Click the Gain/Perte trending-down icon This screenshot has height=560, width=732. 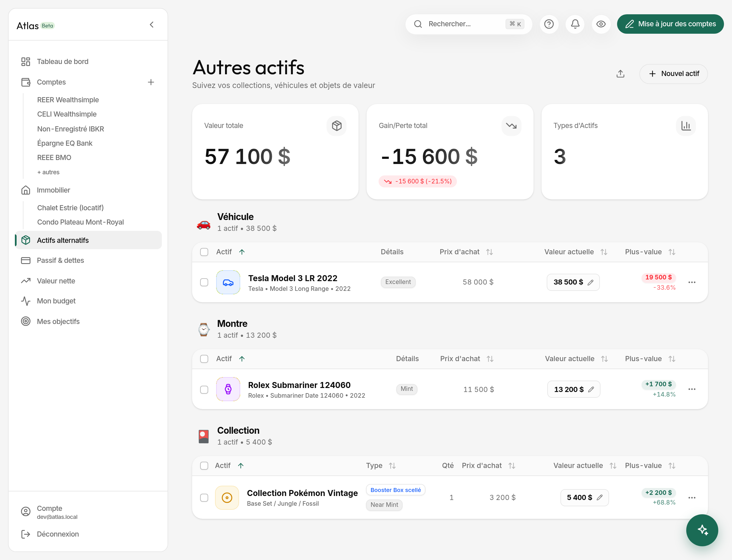(511, 126)
